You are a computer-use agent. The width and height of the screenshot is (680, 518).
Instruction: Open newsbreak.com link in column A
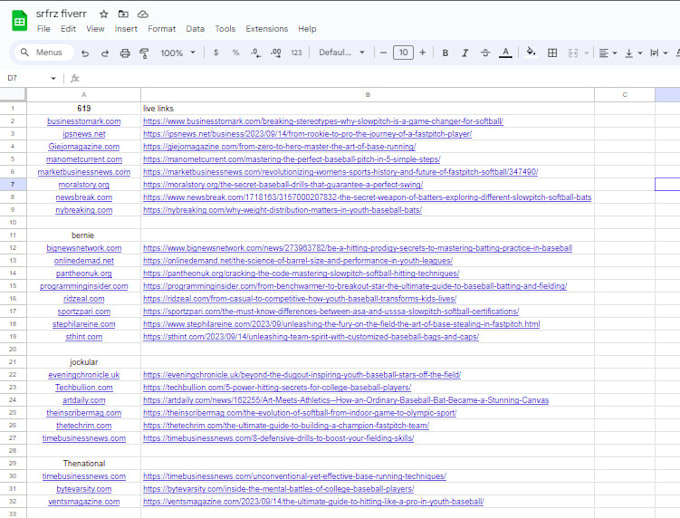coord(84,197)
